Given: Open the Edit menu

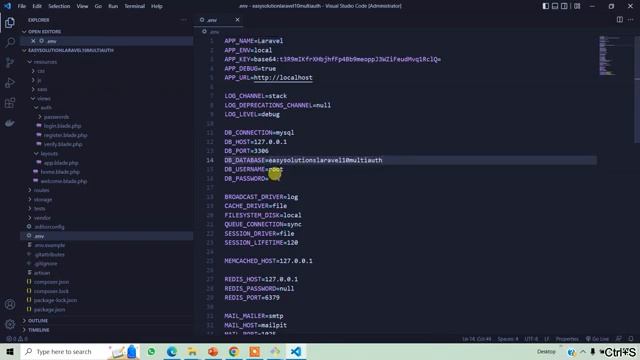Looking at the screenshot, I should pos(37,6).
